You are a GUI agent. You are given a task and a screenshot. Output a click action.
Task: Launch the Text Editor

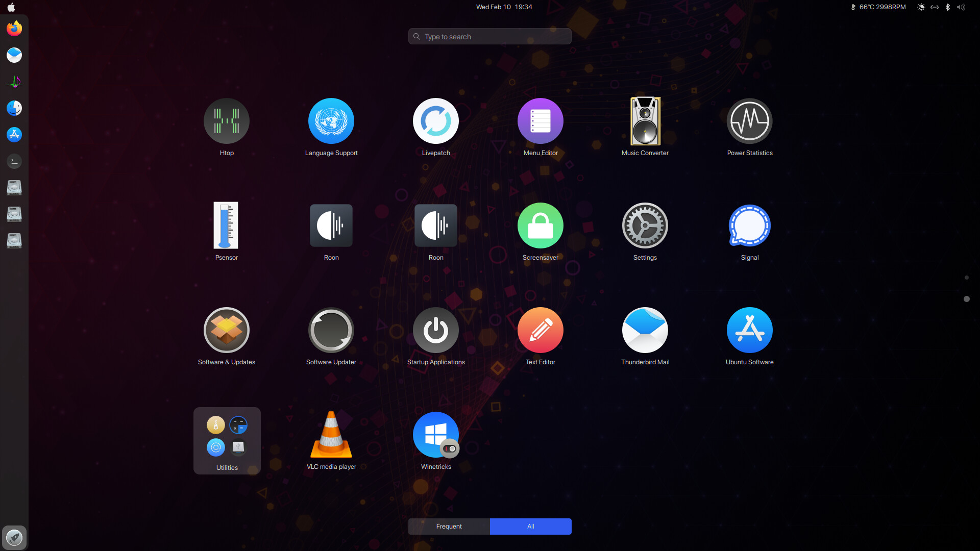tap(540, 330)
